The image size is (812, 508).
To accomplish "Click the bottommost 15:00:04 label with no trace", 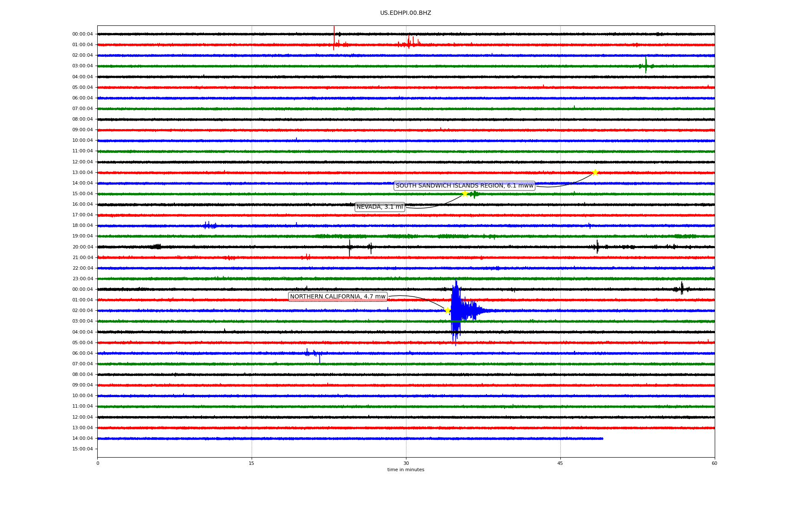I will [82, 449].
